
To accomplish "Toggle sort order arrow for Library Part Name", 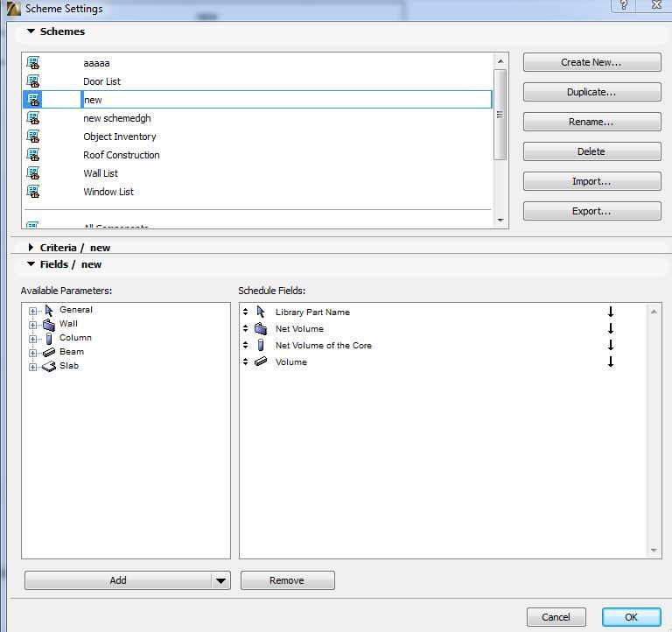I will [611, 312].
